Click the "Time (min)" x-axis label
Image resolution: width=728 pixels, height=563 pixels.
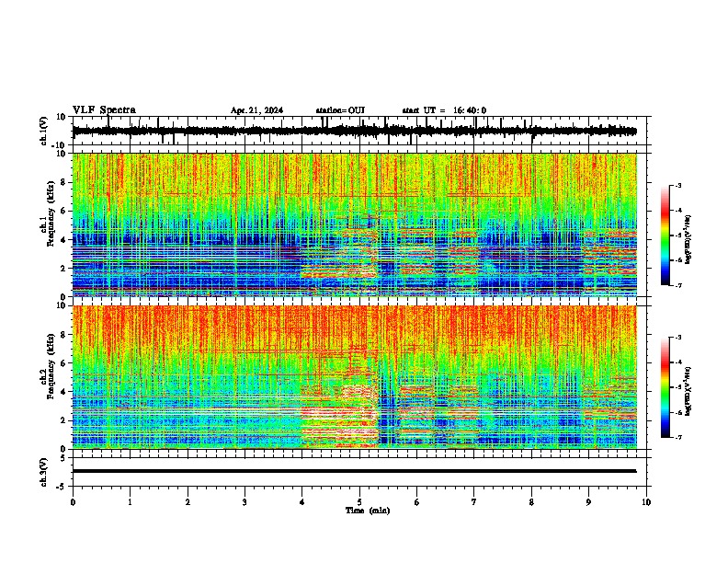(368, 511)
